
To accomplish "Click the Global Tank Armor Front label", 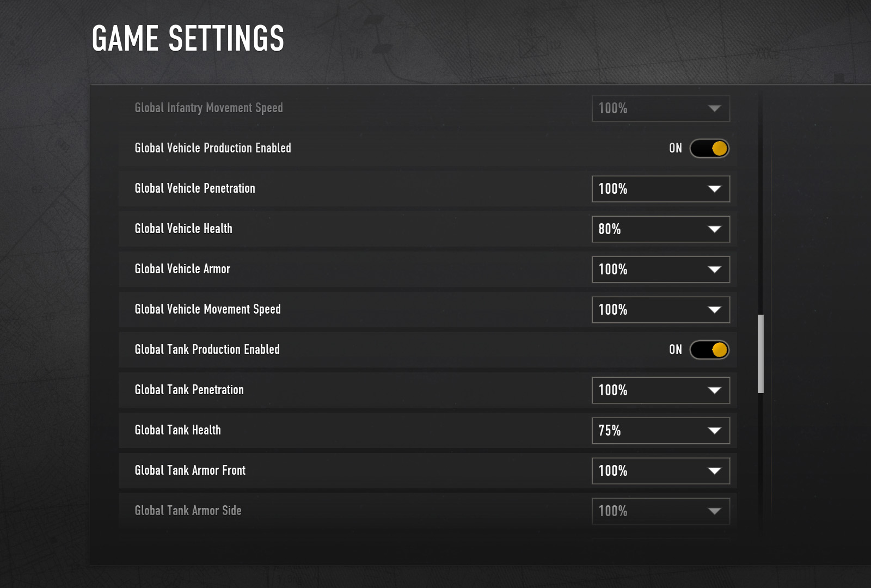I will click(x=190, y=470).
